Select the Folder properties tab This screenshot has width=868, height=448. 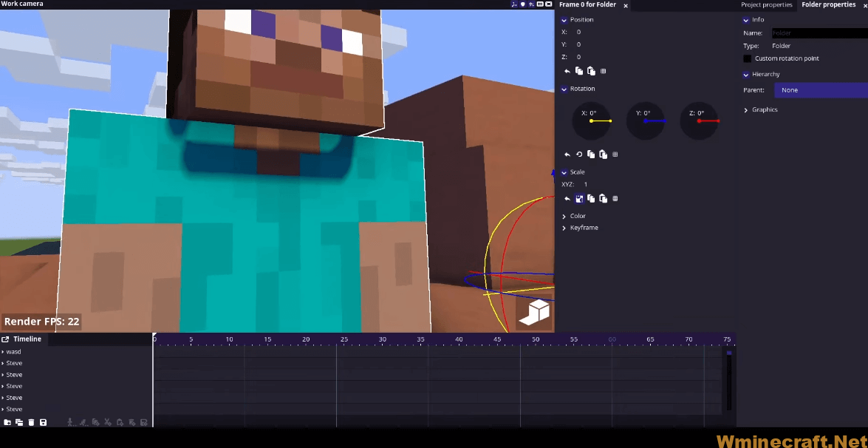828,4
